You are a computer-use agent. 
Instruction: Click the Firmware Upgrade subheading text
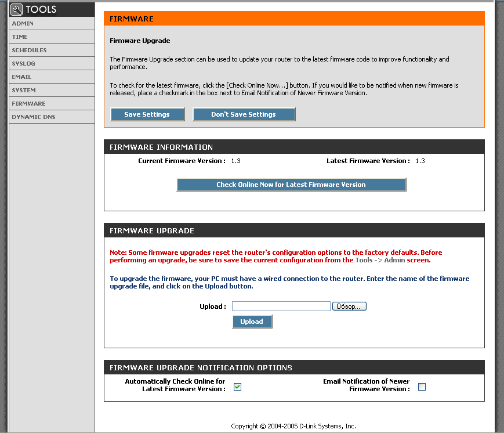click(x=140, y=41)
